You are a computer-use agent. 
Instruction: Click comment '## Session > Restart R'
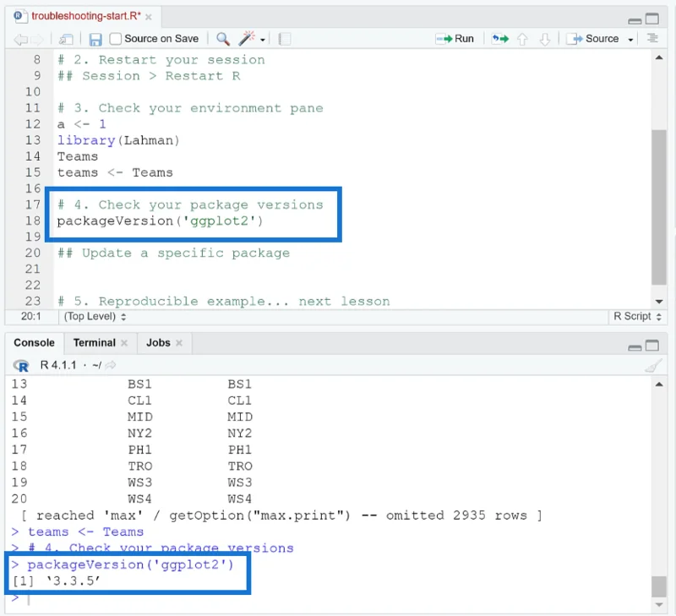point(149,76)
